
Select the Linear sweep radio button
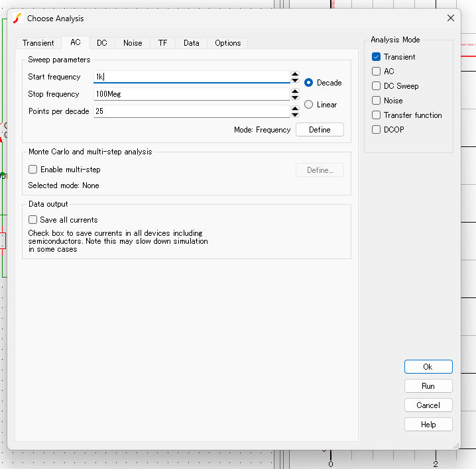(x=309, y=105)
